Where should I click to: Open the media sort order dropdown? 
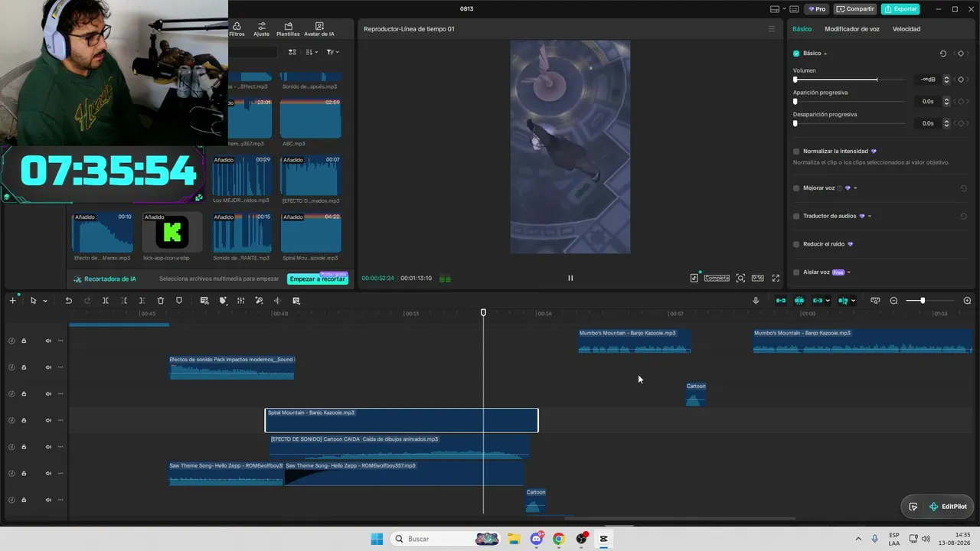pyautogui.click(x=312, y=52)
